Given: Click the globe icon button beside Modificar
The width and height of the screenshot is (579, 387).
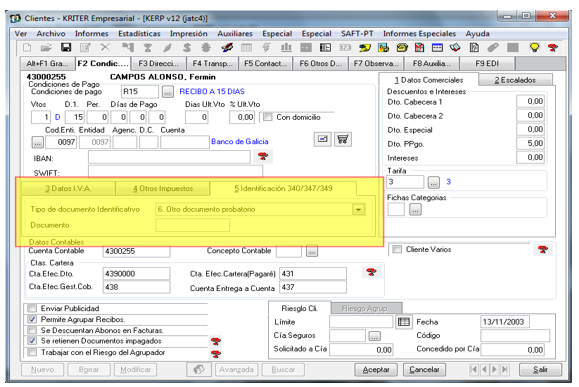Looking at the screenshot, I should [199, 369].
